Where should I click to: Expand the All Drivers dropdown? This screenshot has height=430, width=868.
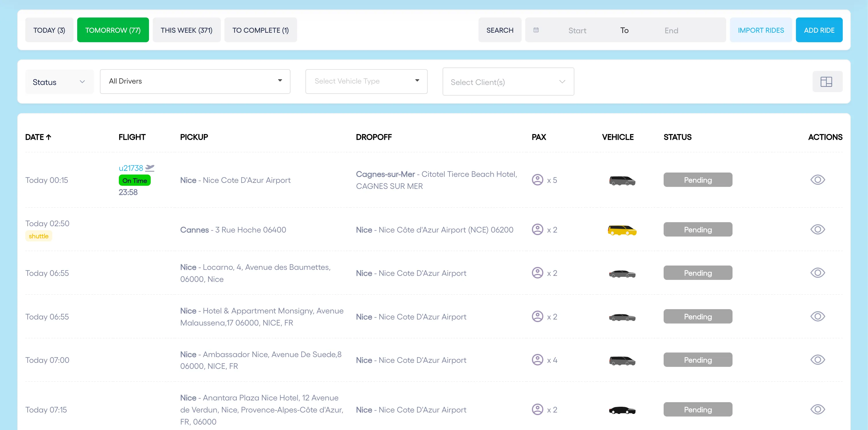click(195, 81)
